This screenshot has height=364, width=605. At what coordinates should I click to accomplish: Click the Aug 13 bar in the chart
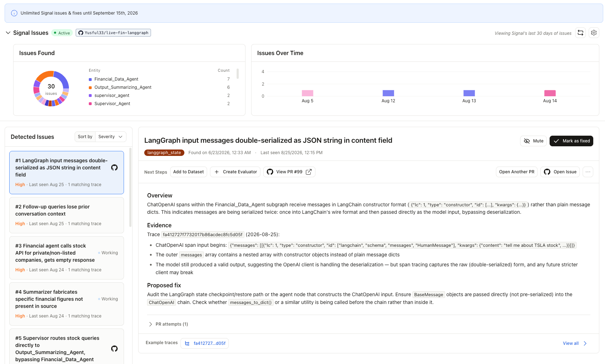(469, 93)
